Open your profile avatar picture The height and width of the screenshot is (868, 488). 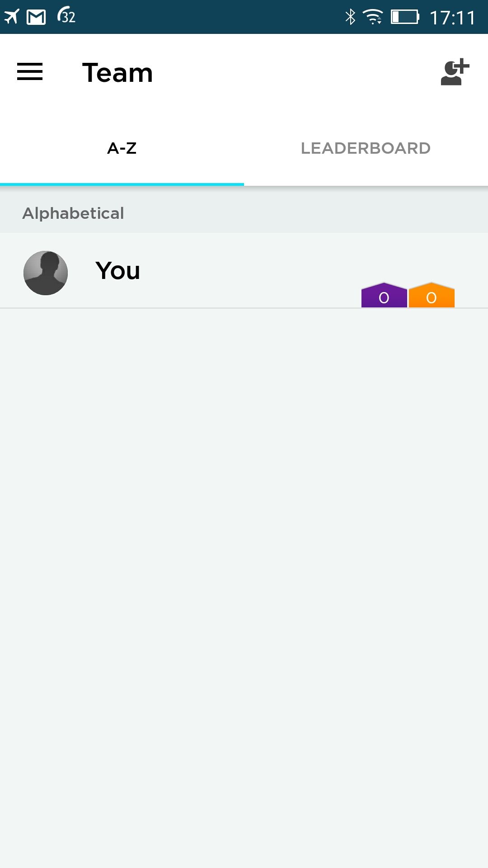(46, 273)
